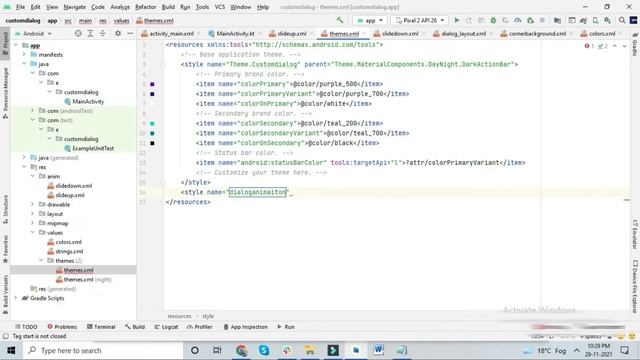Image resolution: width=640 pixels, height=360 pixels.
Task: Switch to the activity_main.xml tab
Action: click(171, 33)
